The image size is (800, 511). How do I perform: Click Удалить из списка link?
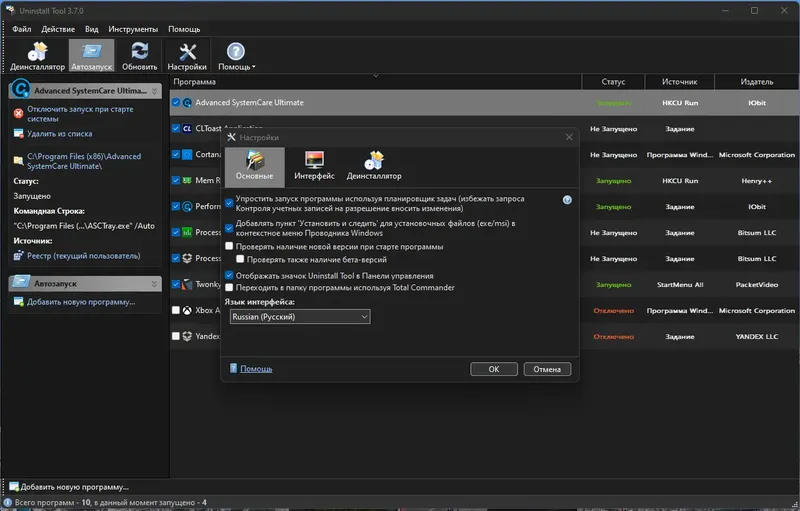(60, 134)
